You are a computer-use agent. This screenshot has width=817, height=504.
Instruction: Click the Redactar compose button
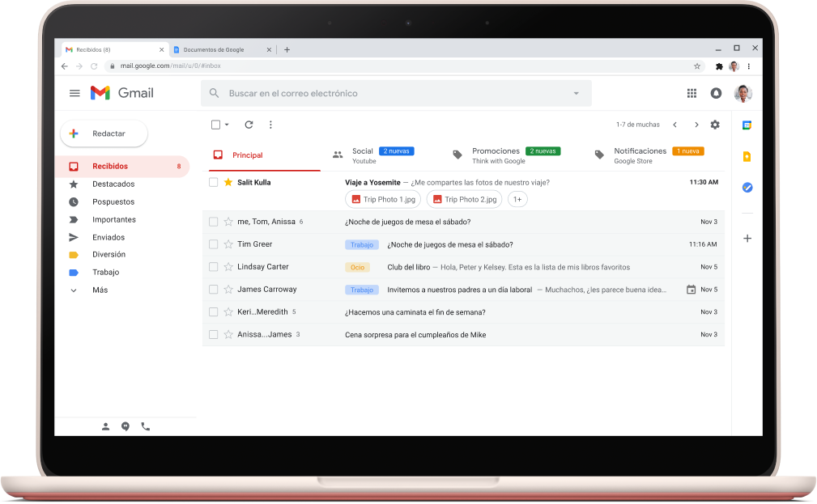point(104,133)
